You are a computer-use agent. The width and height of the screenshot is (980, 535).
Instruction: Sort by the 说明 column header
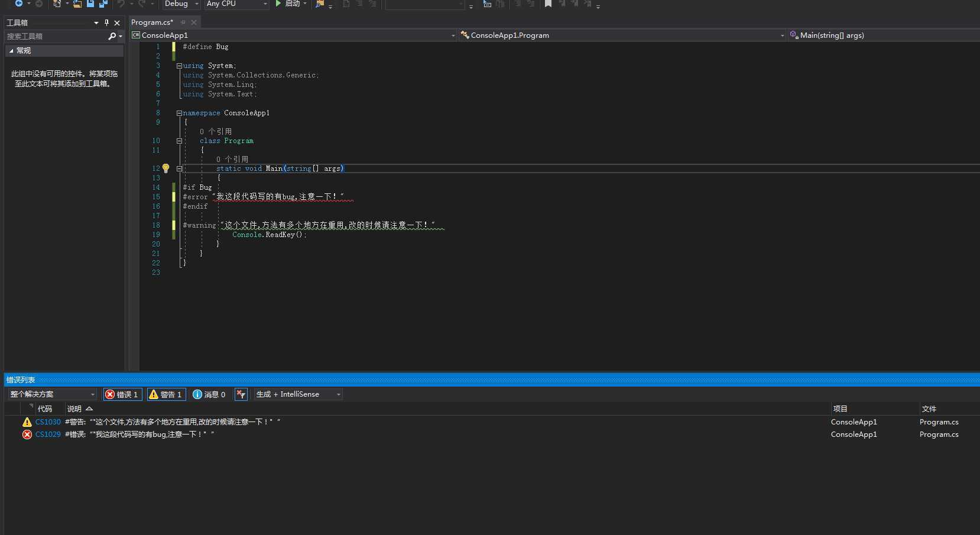pyautogui.click(x=74, y=409)
